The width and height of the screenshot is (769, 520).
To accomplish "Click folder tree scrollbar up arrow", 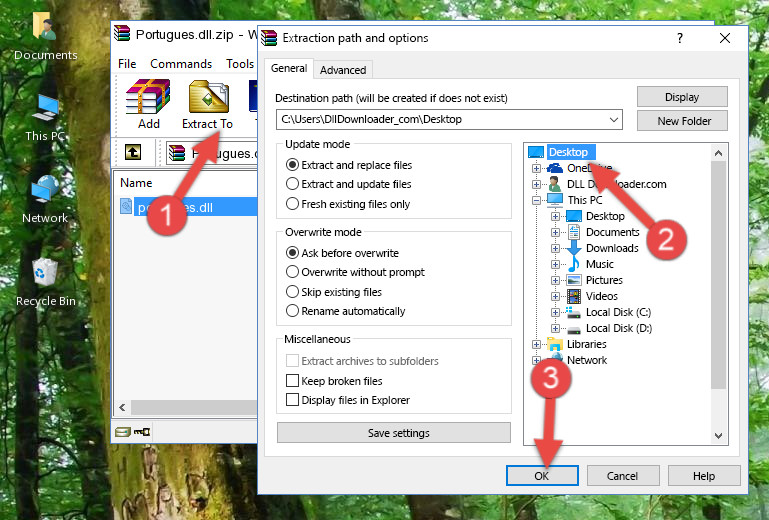I will pyautogui.click(x=718, y=153).
